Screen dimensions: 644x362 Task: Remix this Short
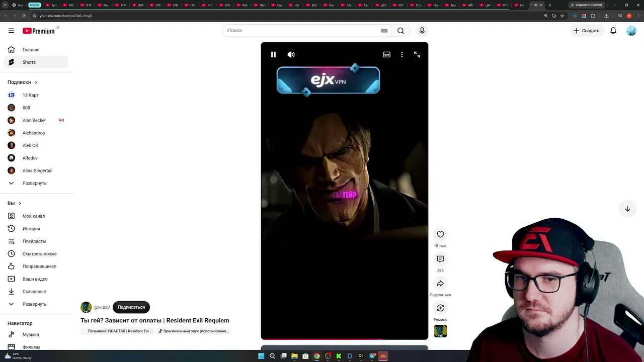[440, 308]
